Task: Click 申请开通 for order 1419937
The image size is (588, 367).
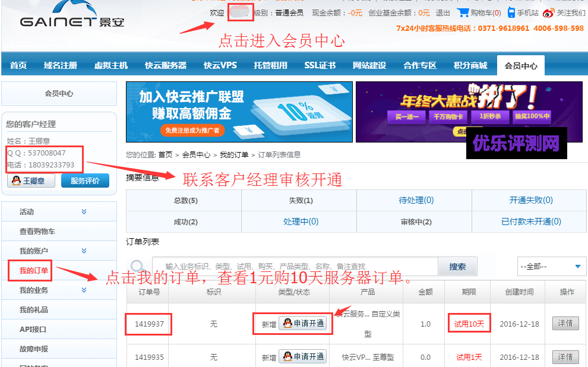Action: [x=303, y=324]
